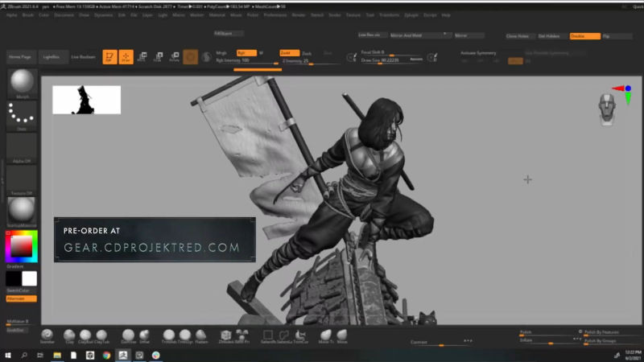Click the sphere icon beside Gizmo

pyautogui.click(x=206, y=57)
